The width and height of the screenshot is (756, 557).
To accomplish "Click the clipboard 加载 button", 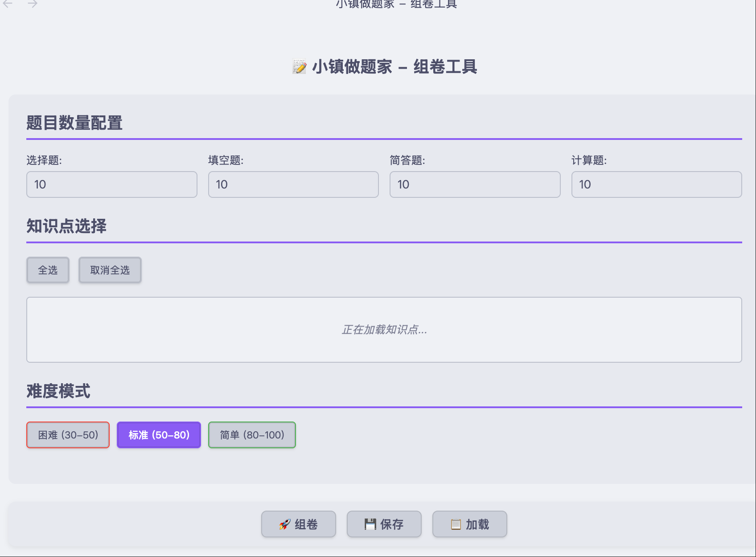I will 469,524.
